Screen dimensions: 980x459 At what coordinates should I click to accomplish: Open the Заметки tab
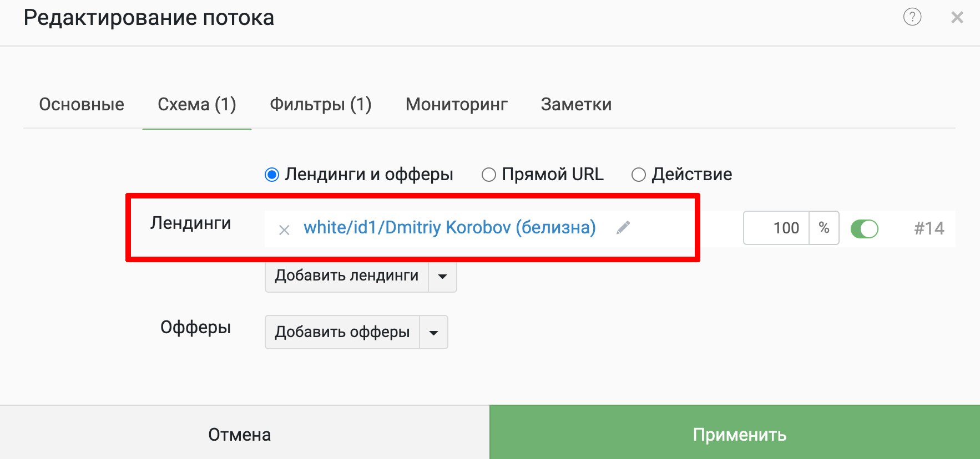(x=576, y=104)
